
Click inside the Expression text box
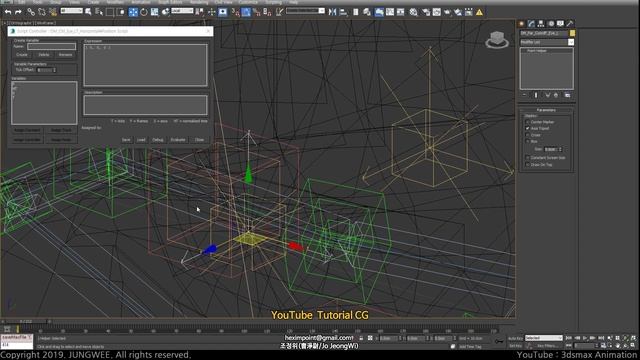coord(146,65)
